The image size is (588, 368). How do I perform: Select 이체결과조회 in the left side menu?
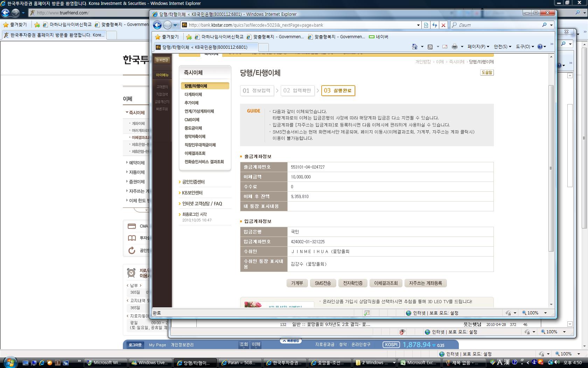(195, 153)
